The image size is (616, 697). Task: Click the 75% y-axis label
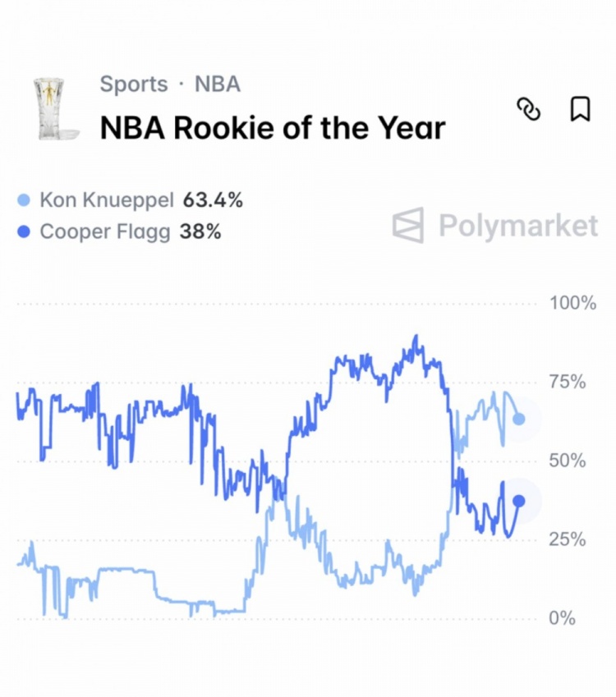[568, 383]
